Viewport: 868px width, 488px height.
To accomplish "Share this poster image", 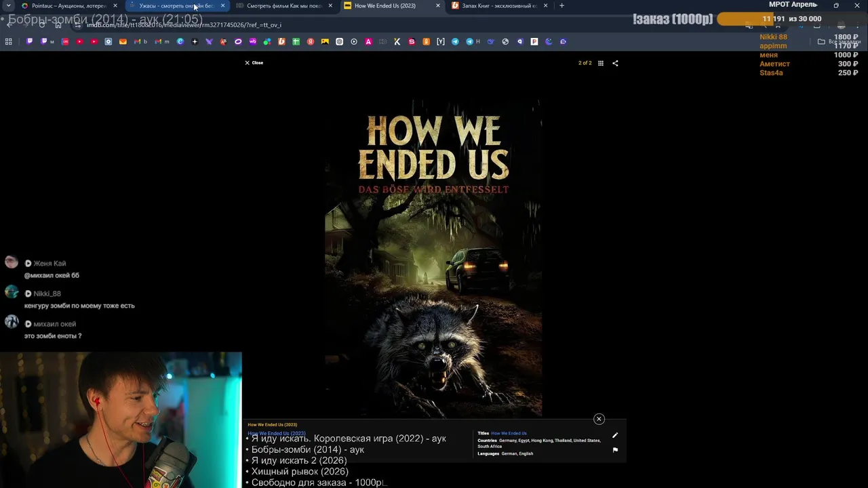I will tap(615, 63).
